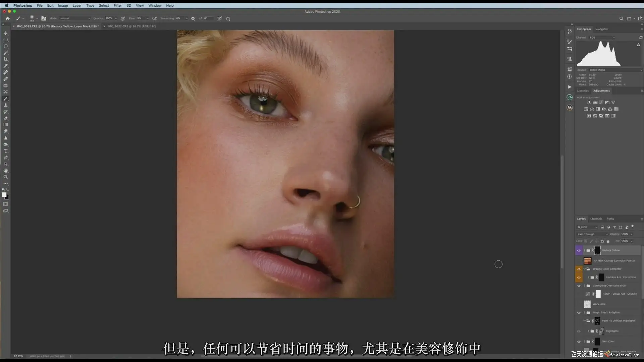Click the search icon in options bar

pyautogui.click(x=621, y=18)
